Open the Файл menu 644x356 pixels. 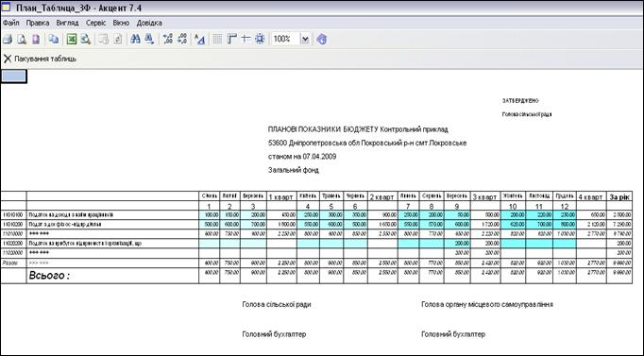click(x=11, y=23)
